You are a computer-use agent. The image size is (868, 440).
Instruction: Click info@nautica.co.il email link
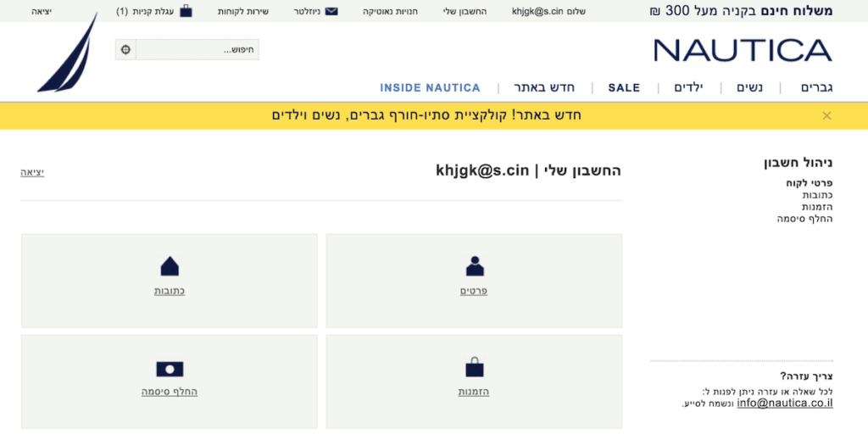(x=785, y=403)
